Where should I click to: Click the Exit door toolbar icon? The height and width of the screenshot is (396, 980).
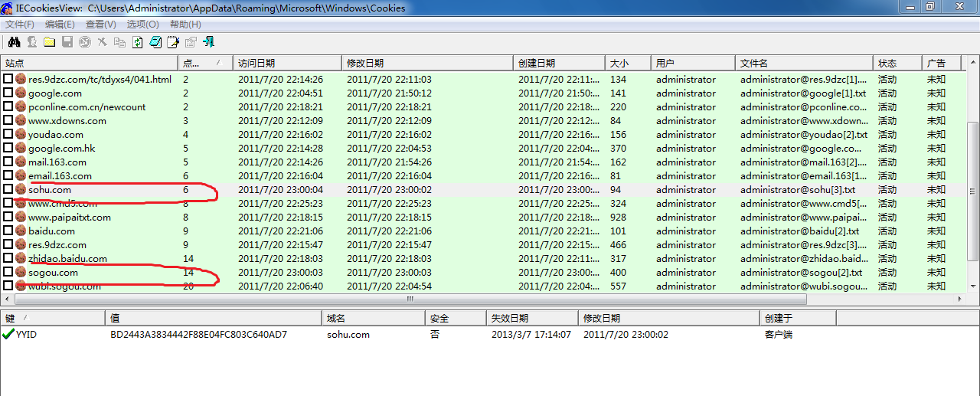(209, 42)
